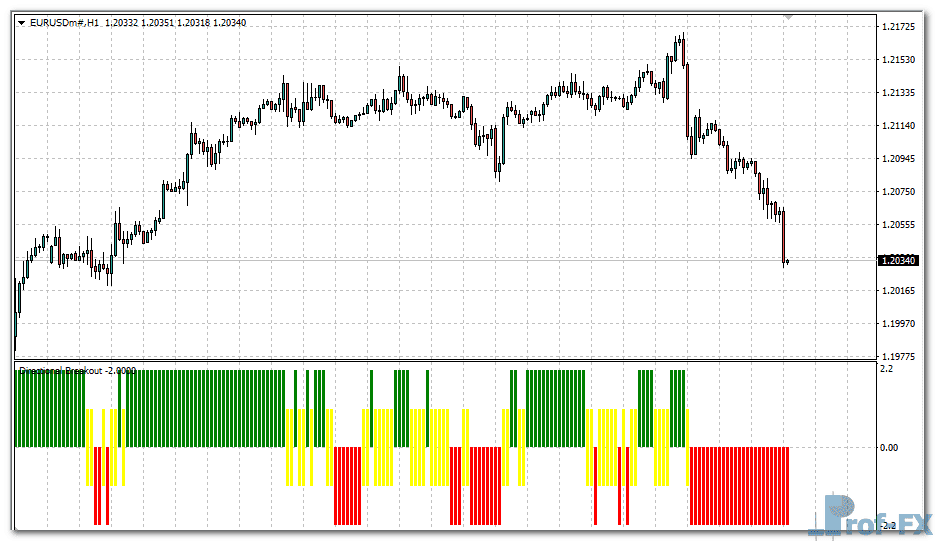
Task: Click the current price tag 1.20340
Action: coord(897,260)
